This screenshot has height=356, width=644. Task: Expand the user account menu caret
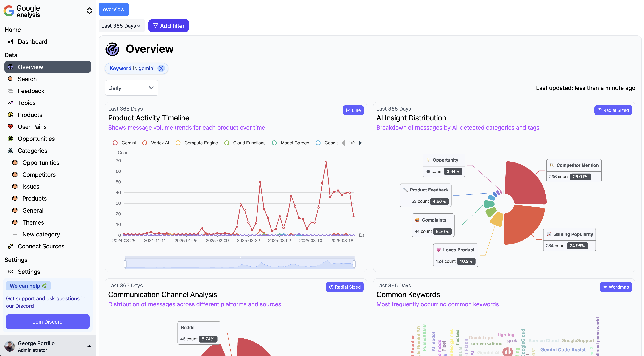89,346
